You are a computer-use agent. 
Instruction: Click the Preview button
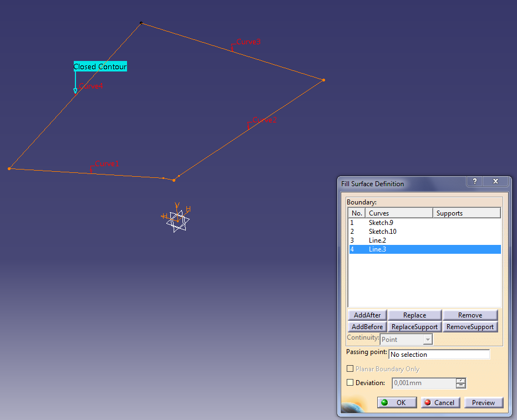tap(483, 402)
